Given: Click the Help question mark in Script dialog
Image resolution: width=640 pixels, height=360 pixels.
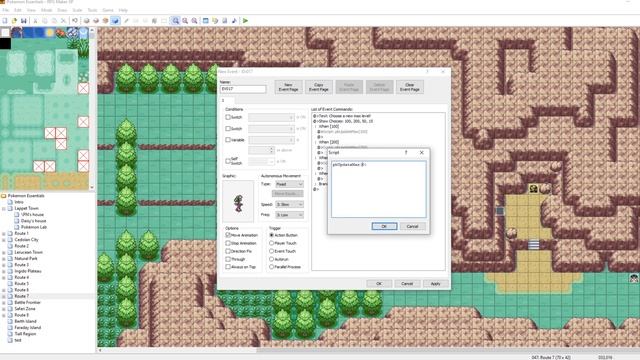Looking at the screenshot, I should [x=406, y=152].
